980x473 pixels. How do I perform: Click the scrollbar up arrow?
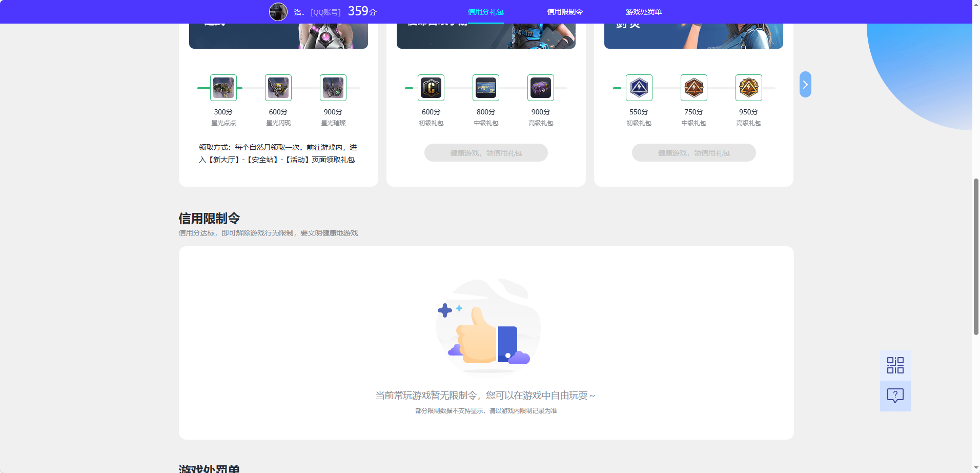point(976,4)
